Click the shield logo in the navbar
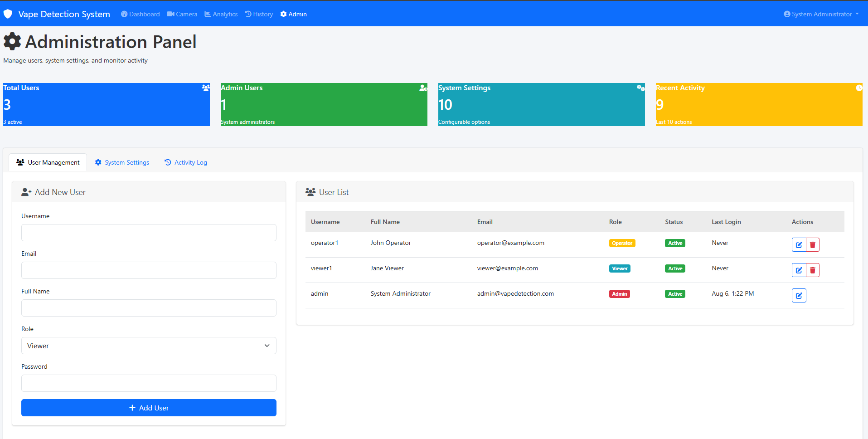The width and height of the screenshot is (868, 439). pyautogui.click(x=8, y=14)
